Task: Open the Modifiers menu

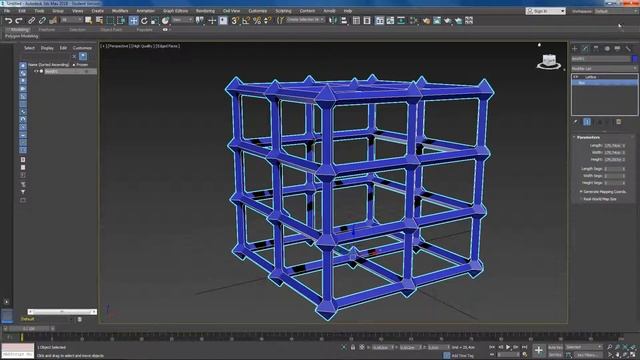Action: click(120, 11)
